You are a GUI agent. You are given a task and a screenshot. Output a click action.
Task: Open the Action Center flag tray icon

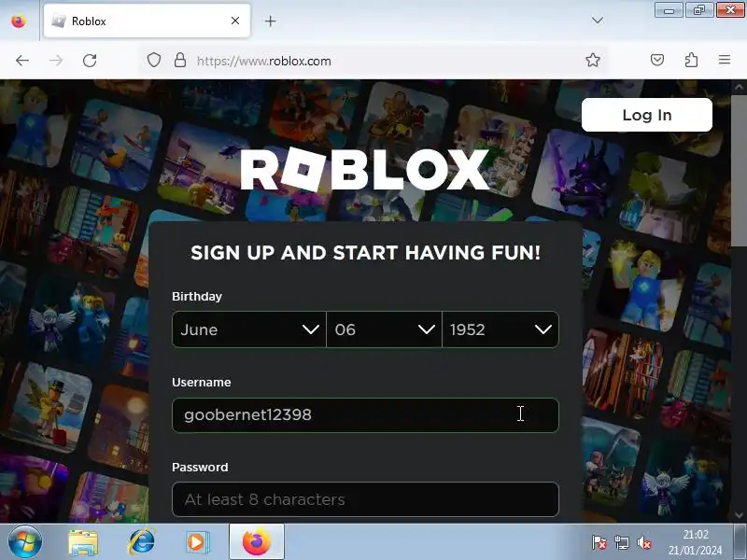click(x=599, y=542)
